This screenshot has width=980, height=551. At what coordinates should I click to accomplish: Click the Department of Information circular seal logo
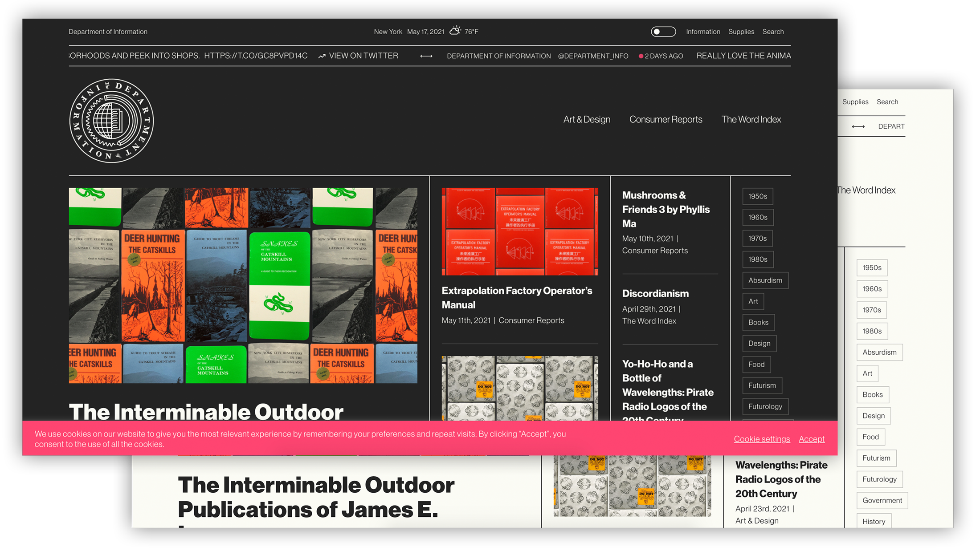click(111, 121)
